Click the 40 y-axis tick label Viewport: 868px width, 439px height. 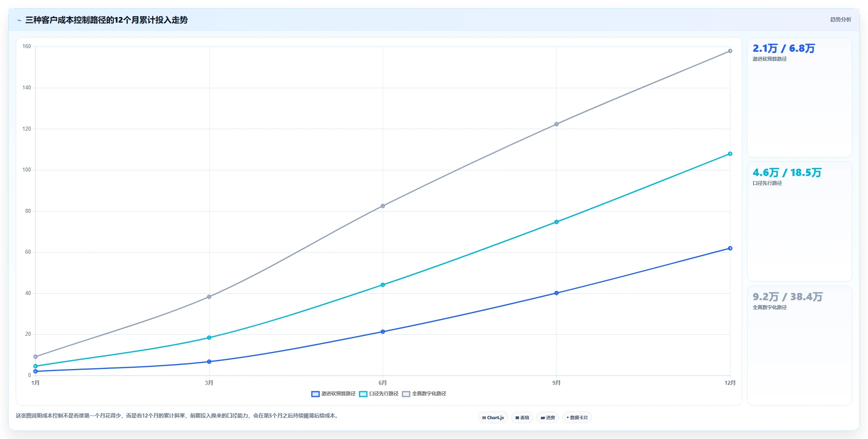coord(28,293)
